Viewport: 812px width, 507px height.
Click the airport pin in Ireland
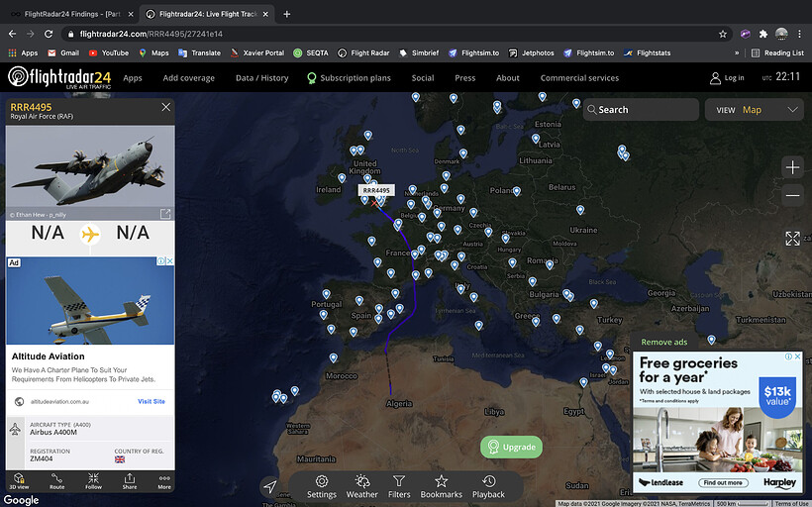click(342, 177)
